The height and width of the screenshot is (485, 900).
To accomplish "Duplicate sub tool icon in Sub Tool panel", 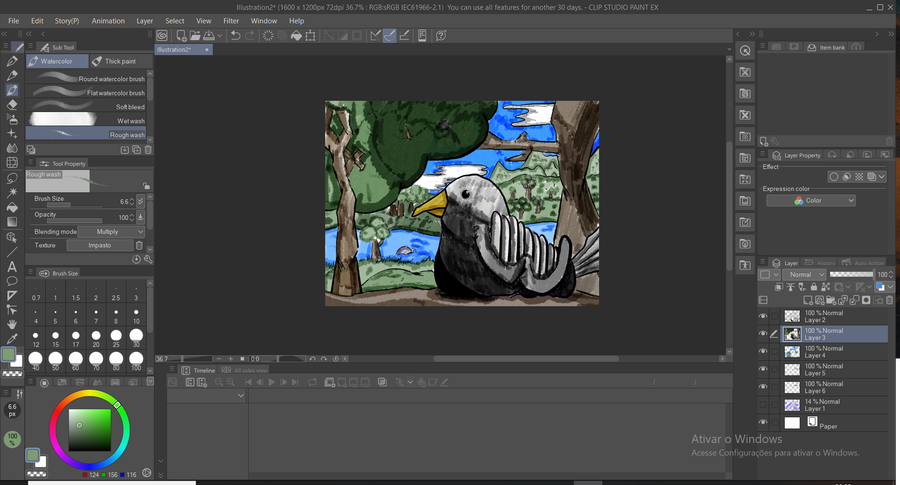I will pyautogui.click(x=137, y=150).
